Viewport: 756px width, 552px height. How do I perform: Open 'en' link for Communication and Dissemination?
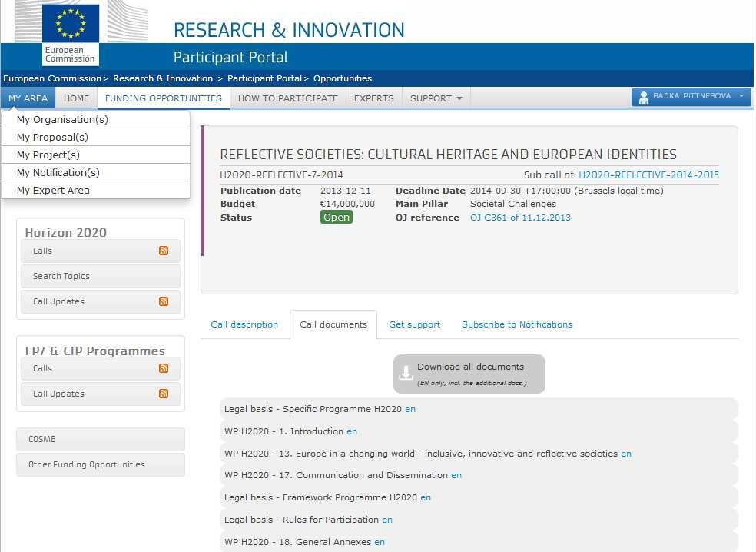pos(456,475)
